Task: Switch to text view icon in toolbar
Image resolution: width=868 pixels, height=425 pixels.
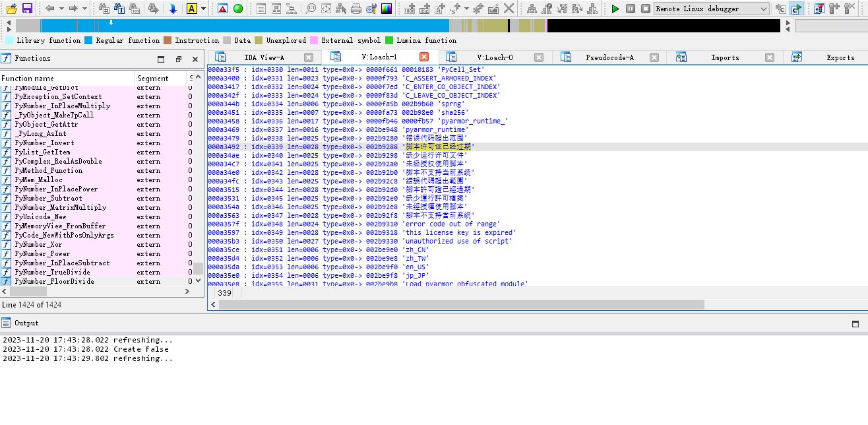Action: click(x=261, y=9)
